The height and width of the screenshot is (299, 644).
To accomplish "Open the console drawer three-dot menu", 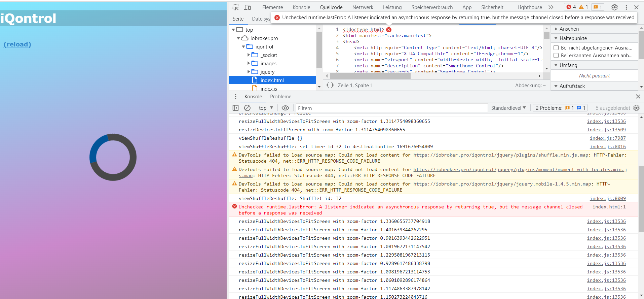I will pyautogui.click(x=235, y=97).
